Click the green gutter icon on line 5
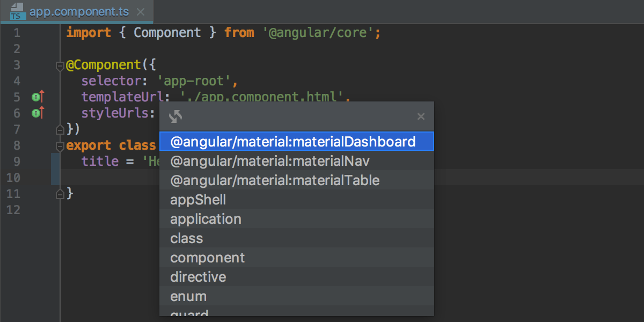The width and height of the screenshot is (644, 322). coord(35,97)
